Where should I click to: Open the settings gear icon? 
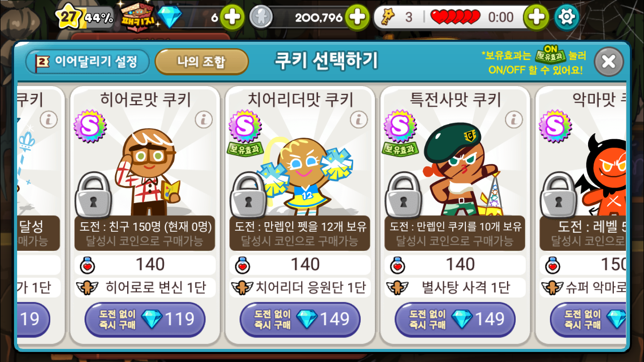point(567,18)
